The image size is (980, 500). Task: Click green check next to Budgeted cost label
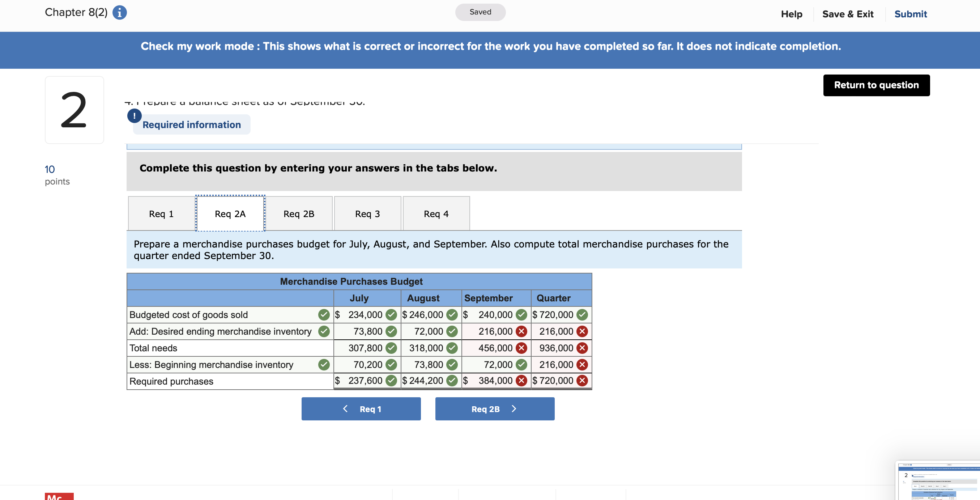(324, 315)
